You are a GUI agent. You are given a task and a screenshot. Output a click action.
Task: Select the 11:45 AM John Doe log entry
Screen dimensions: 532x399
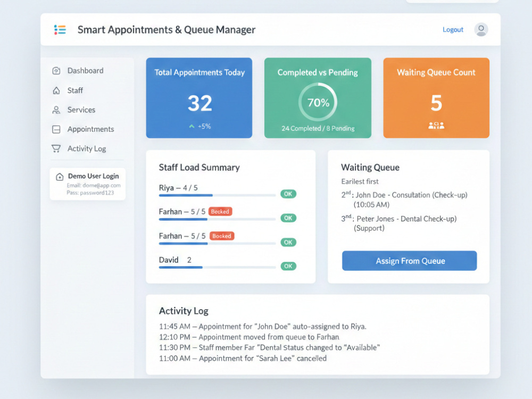point(263,327)
